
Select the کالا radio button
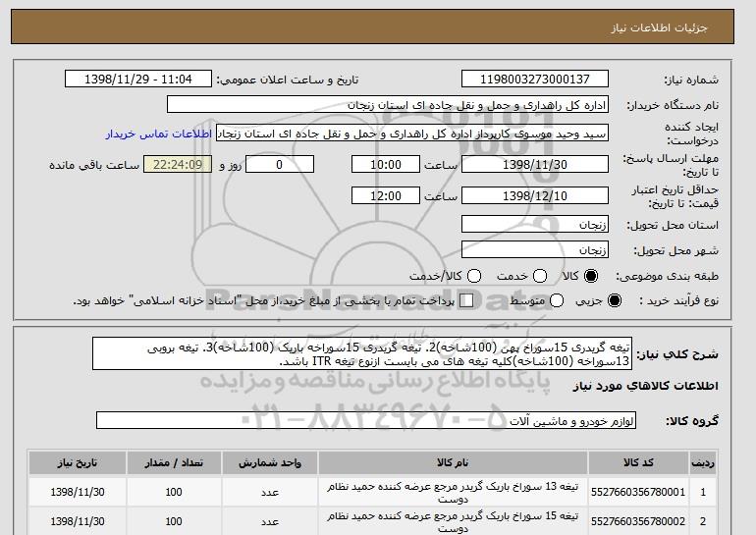tap(591, 276)
